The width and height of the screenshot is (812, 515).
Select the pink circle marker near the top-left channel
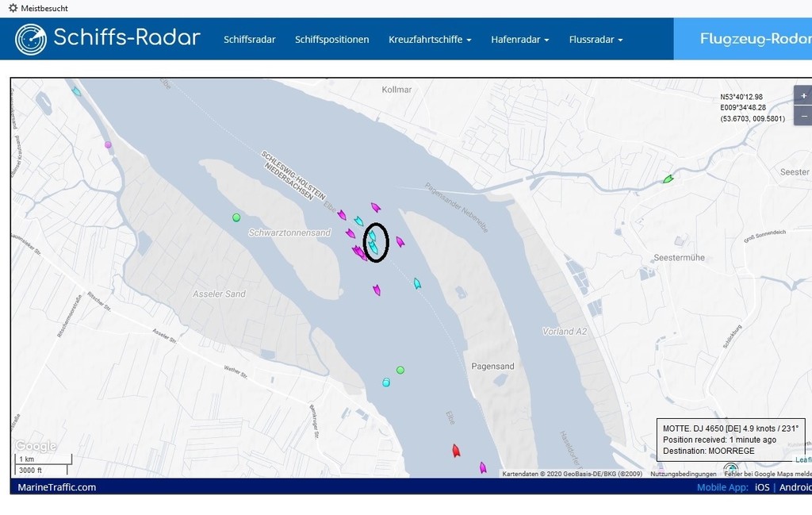108,145
